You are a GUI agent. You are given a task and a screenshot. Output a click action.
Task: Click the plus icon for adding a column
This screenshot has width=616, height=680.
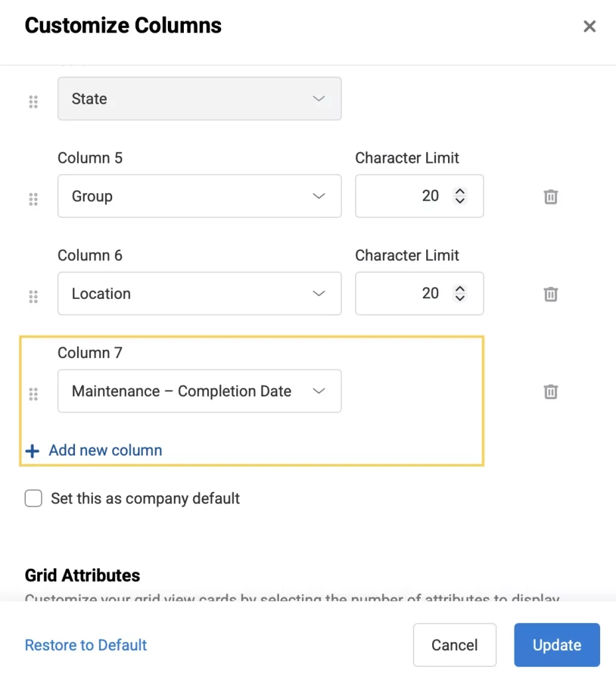click(33, 451)
